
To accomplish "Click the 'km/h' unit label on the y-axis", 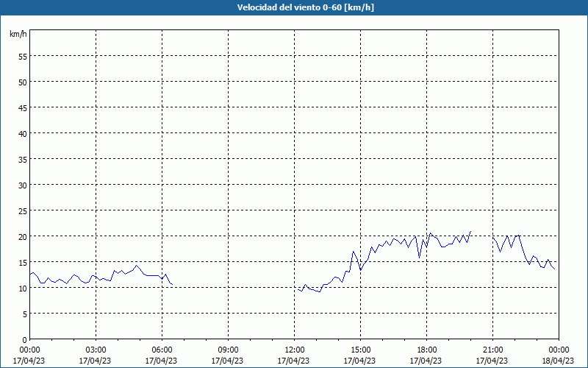I will pyautogui.click(x=18, y=34).
